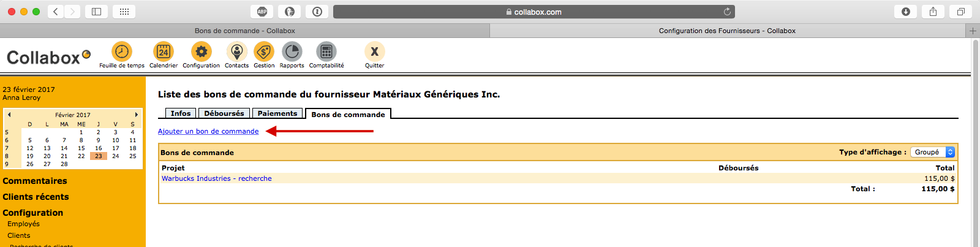Open Warbucks Industries - recherche project link
The width and height of the screenshot is (980, 247).
(x=217, y=178)
